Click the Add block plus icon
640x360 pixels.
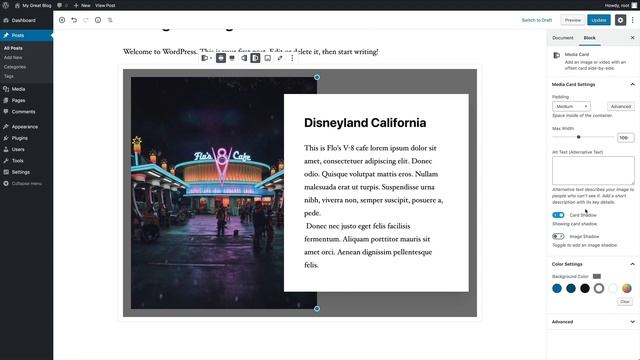click(x=62, y=20)
